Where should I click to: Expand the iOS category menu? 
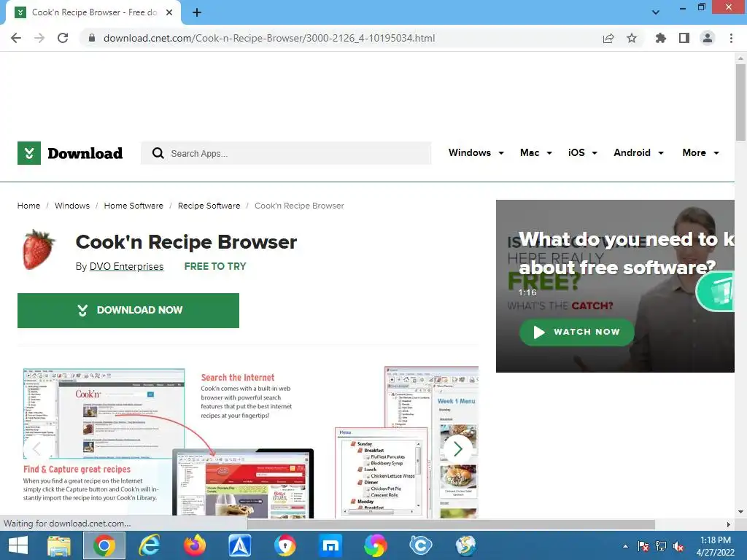click(x=583, y=153)
